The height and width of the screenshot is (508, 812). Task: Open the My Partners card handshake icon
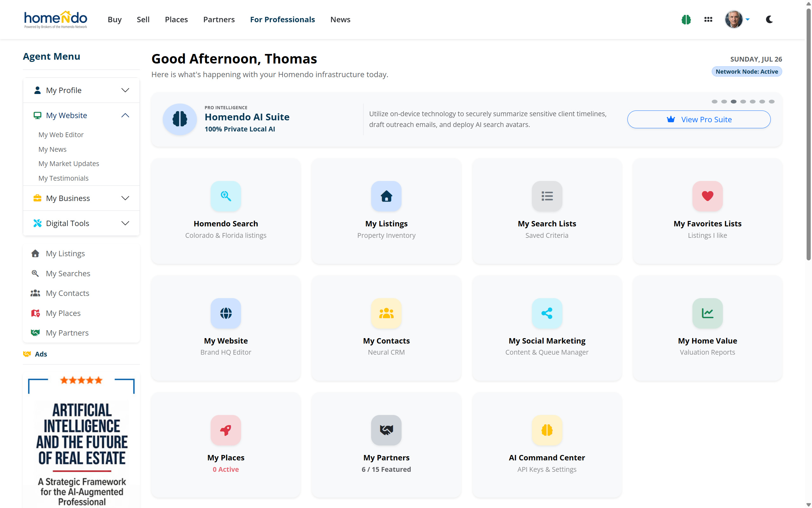pyautogui.click(x=386, y=430)
